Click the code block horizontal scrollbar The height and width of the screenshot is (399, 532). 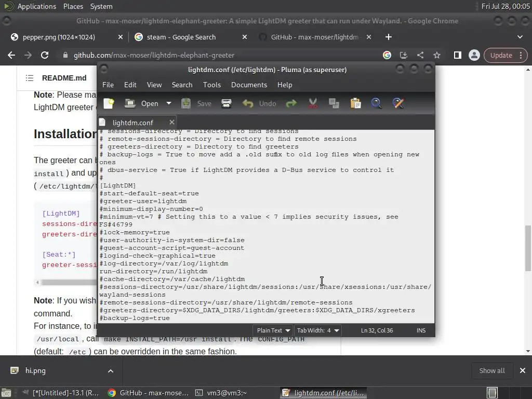coord(68,282)
